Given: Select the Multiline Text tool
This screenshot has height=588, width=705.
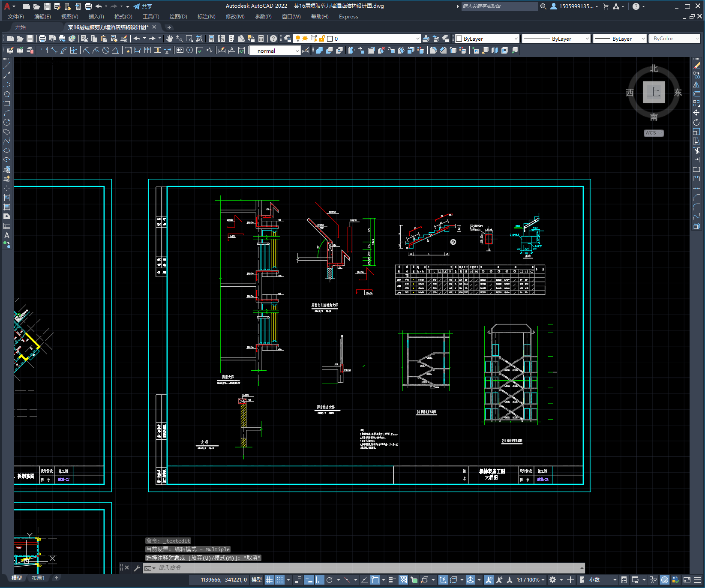Looking at the screenshot, I should [7, 235].
